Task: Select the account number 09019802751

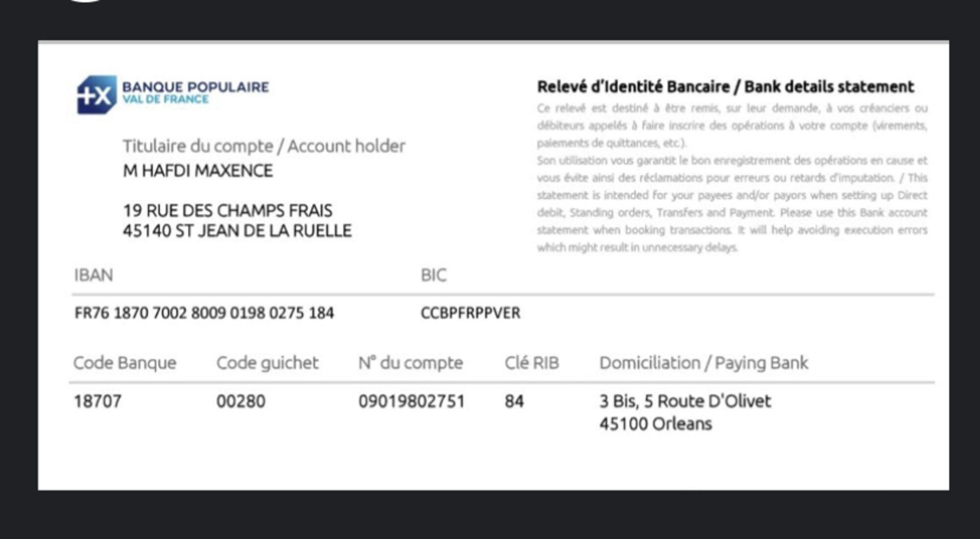Action: 412,402
